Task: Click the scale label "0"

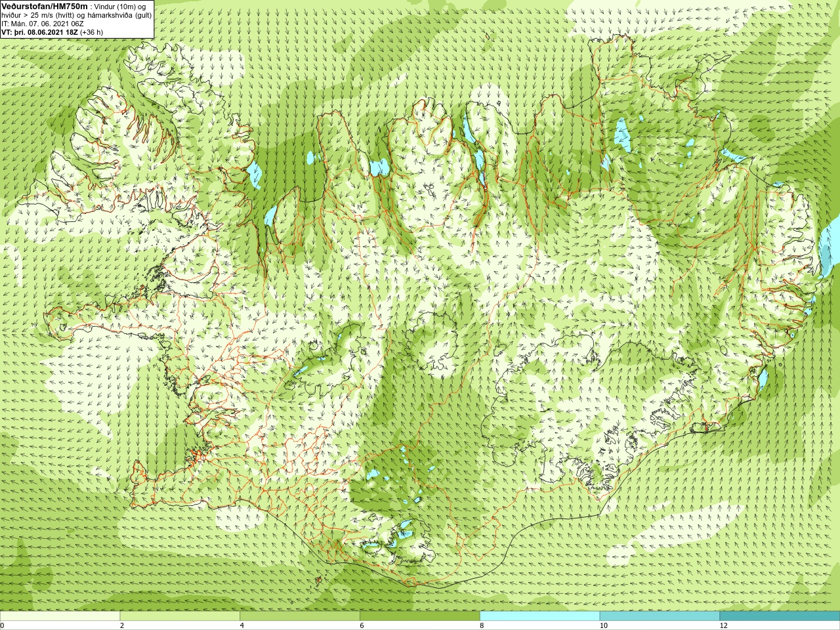Action: (3, 625)
